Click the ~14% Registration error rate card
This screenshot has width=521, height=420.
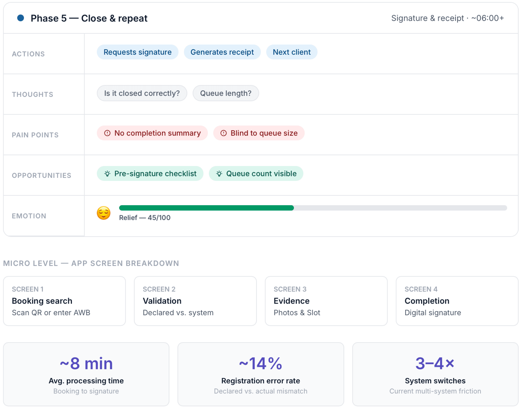pyautogui.click(x=260, y=374)
